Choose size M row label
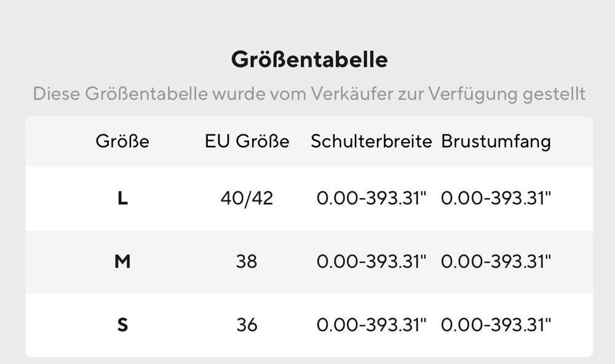 pyautogui.click(x=122, y=262)
